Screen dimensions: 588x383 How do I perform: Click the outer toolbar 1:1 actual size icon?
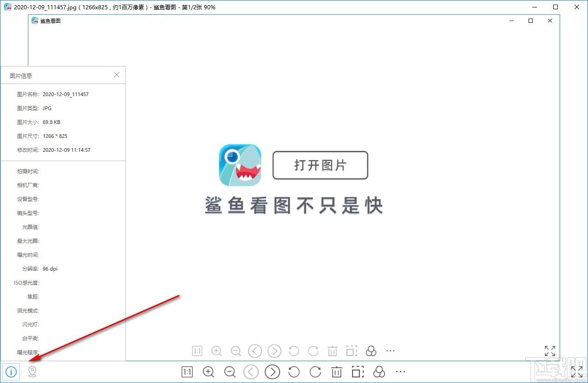click(187, 372)
